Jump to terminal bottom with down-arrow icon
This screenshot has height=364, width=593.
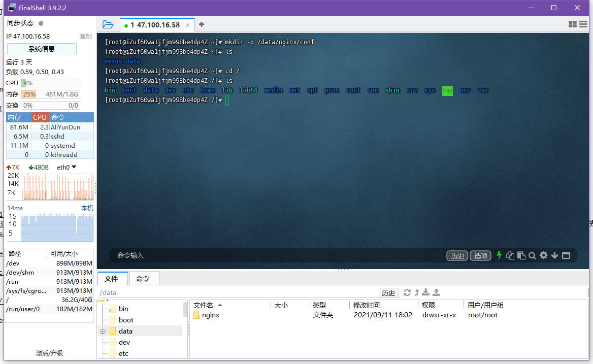click(x=554, y=255)
